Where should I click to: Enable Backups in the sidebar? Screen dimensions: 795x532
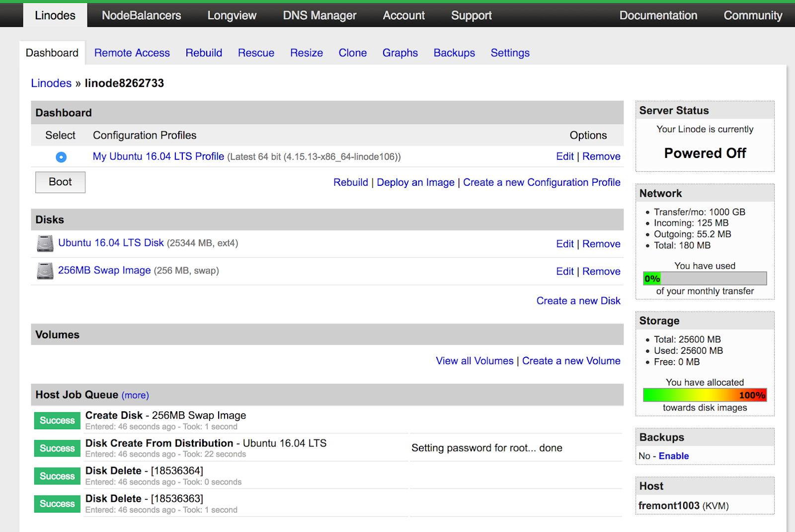coord(674,456)
